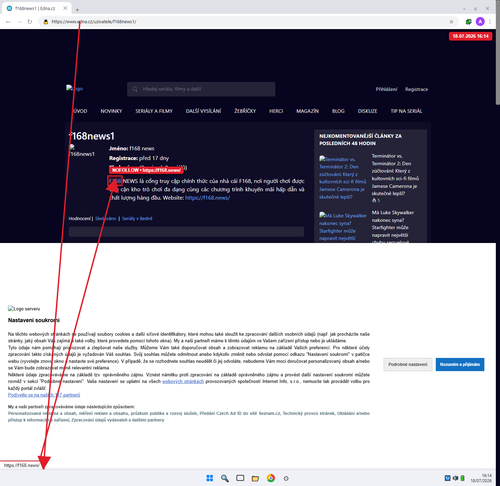Close the f168news1 Edna.cz tab
This screenshot has height=486, width=500.
tap(65, 8)
